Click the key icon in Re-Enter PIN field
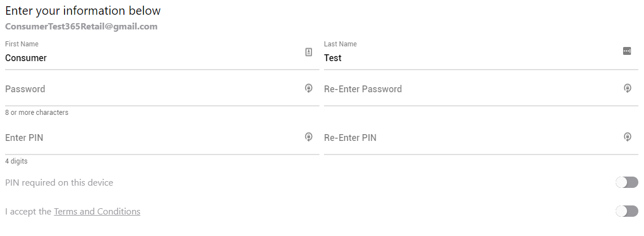Image resolution: width=644 pixels, height=236 pixels. (627, 137)
